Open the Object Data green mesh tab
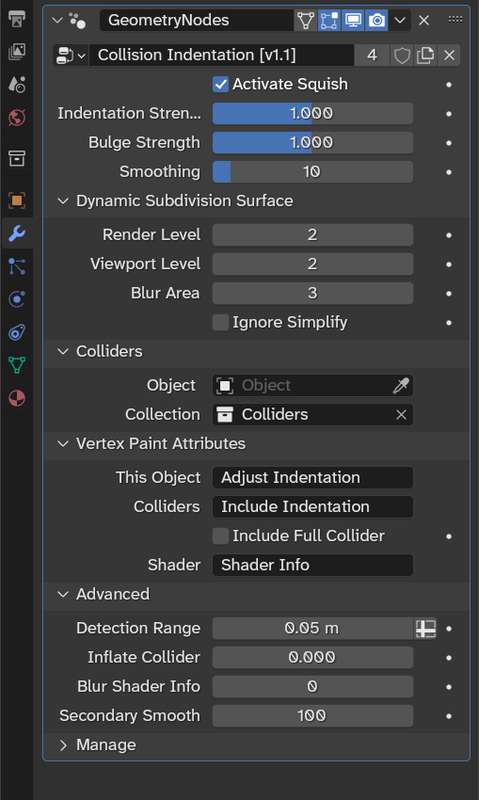This screenshot has height=800, width=479. click(17, 365)
